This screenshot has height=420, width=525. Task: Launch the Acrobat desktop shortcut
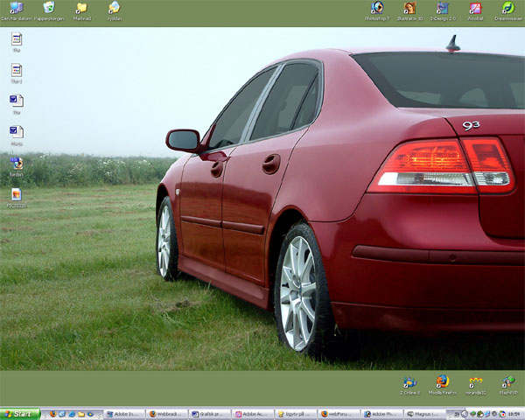click(475, 11)
